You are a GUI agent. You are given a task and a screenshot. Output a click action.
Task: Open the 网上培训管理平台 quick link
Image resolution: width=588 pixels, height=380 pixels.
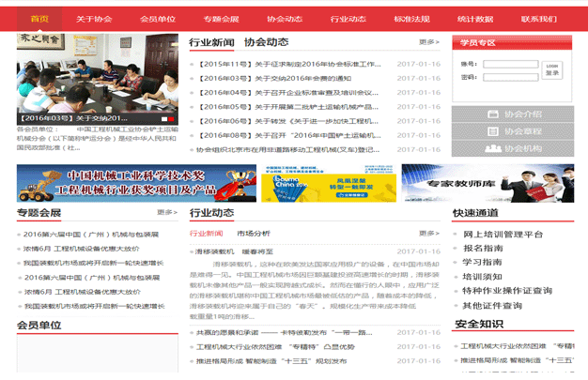click(x=503, y=234)
